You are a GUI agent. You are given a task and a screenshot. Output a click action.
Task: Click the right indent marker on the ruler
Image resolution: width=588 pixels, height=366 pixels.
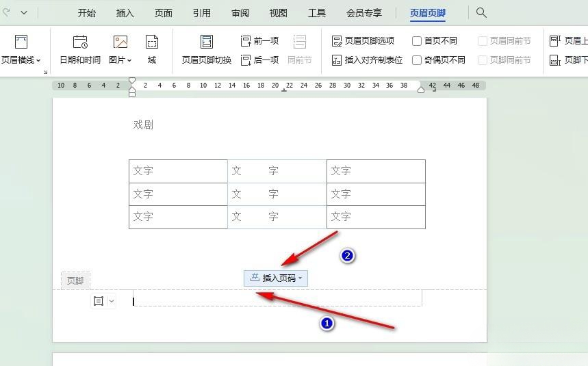coord(421,90)
